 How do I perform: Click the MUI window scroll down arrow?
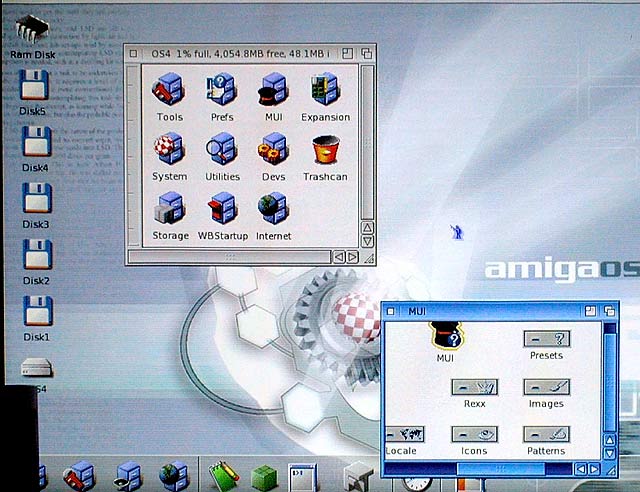[610, 454]
